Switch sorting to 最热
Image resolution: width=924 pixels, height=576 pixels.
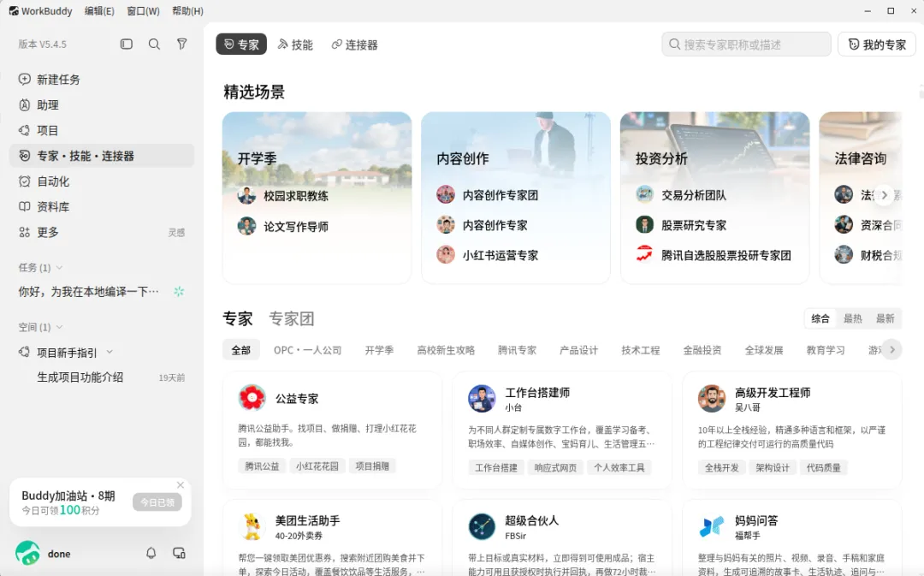(x=852, y=319)
